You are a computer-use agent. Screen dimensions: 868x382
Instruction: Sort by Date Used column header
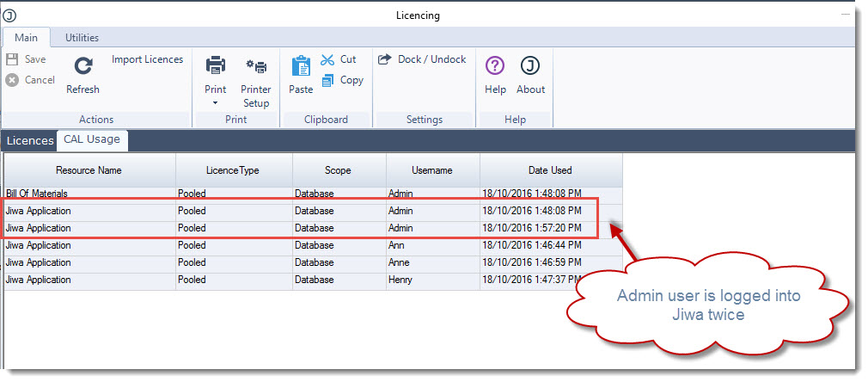(x=551, y=170)
